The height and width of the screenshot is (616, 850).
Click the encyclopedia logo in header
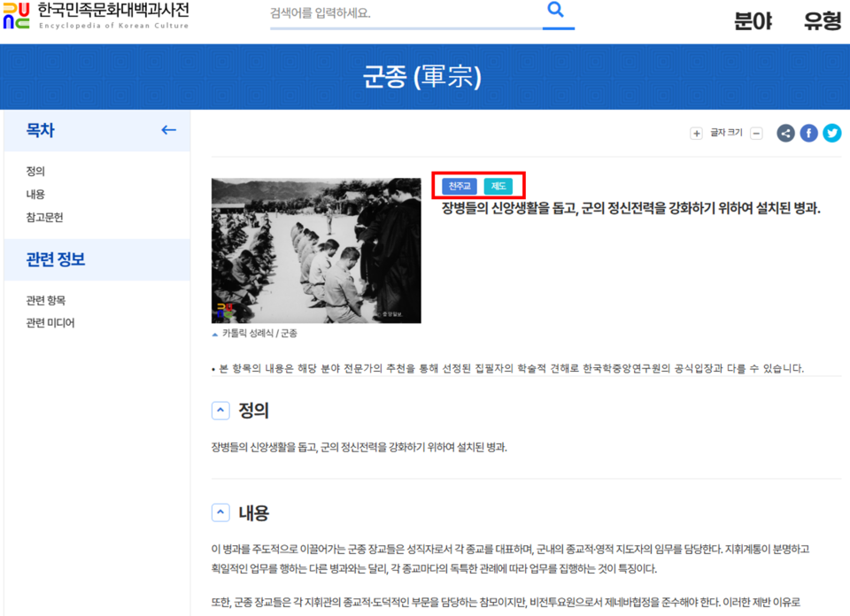96,15
